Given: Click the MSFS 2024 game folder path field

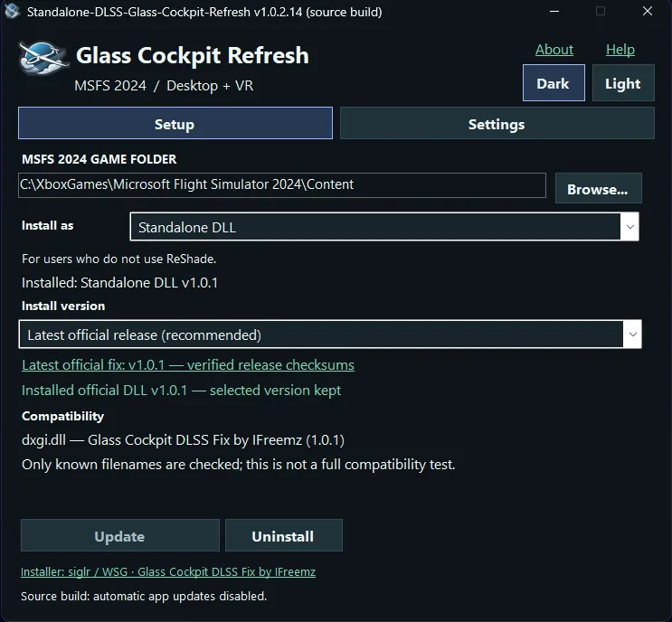Looking at the screenshot, I should pyautogui.click(x=282, y=185).
